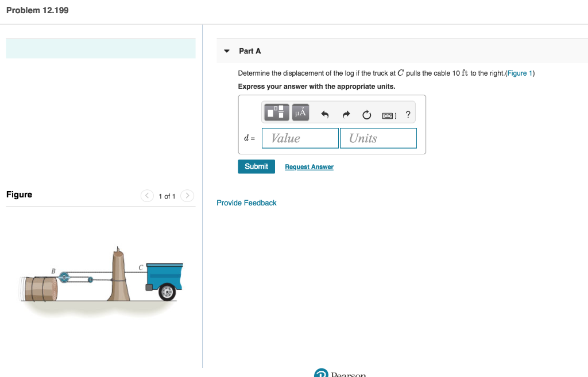Click the Pearson logo at the bottom
Viewport: 588px width, 377px height.
coord(340,372)
